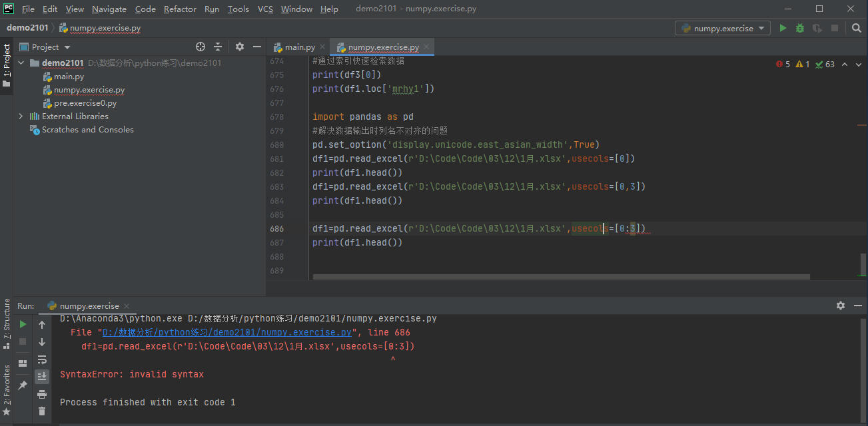
Task: Run with coverage icon in top toolbar
Action: click(817, 28)
